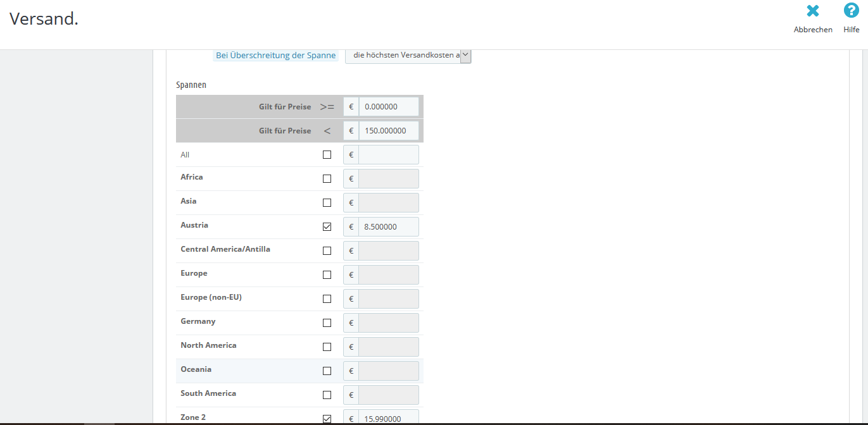Edit the Zone 2 price field 15.990000
The width and height of the screenshot is (868, 425).
point(389,418)
